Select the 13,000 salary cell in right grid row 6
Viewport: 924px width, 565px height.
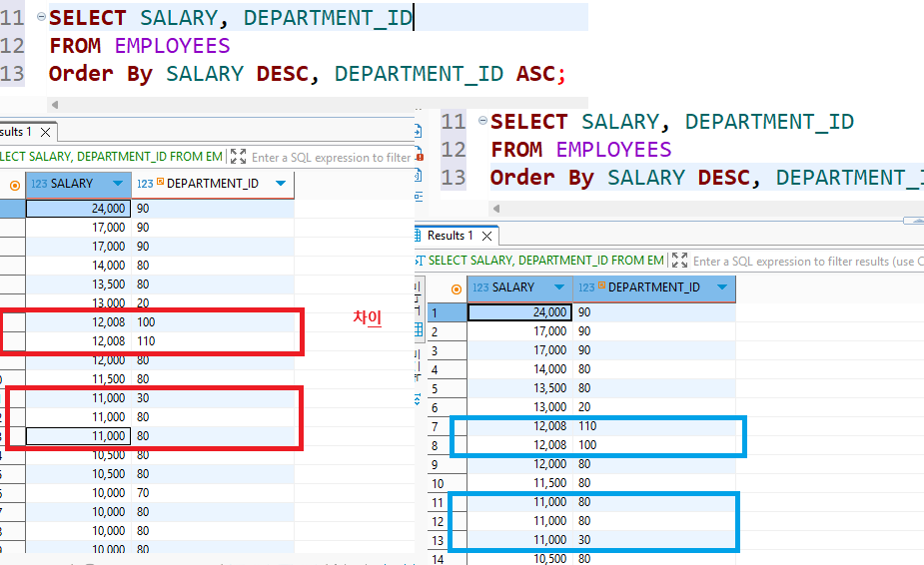coord(519,407)
